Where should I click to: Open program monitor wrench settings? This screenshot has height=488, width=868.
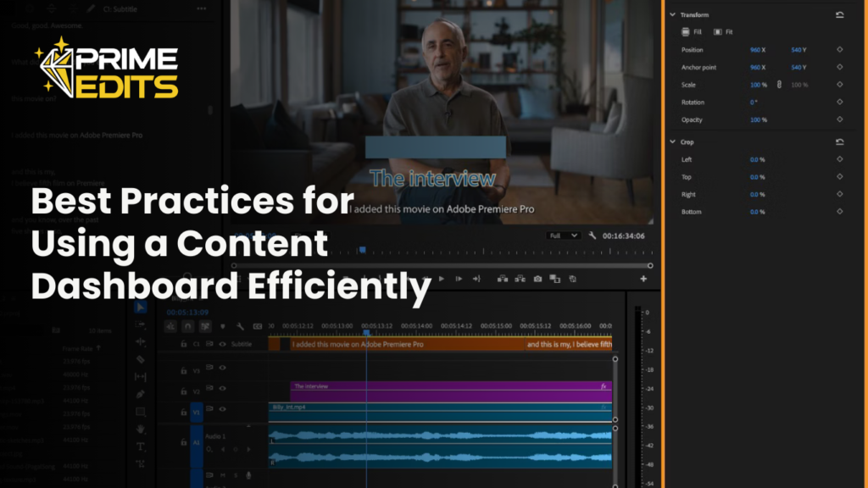pos(592,236)
